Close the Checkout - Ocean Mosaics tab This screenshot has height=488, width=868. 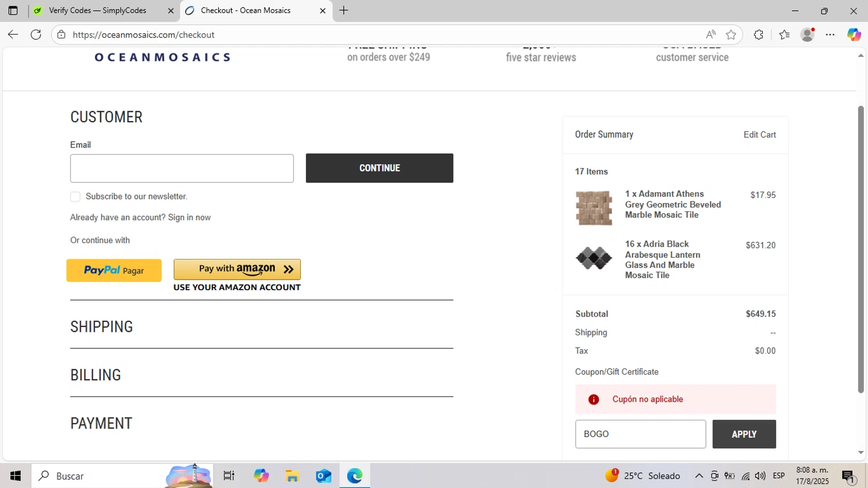pos(323,10)
